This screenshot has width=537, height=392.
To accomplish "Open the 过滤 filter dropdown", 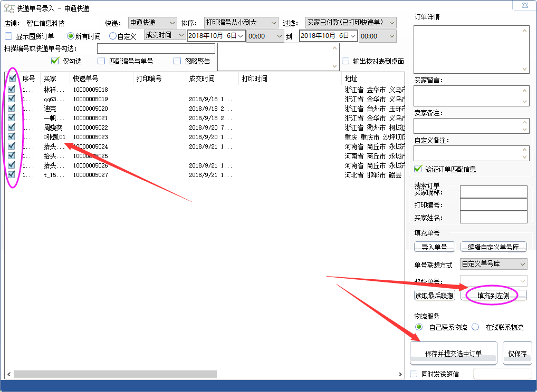I will [x=351, y=23].
